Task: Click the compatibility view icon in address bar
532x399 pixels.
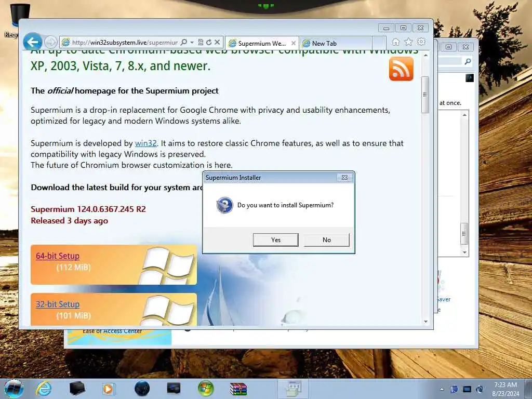Action: pyautogui.click(x=201, y=42)
